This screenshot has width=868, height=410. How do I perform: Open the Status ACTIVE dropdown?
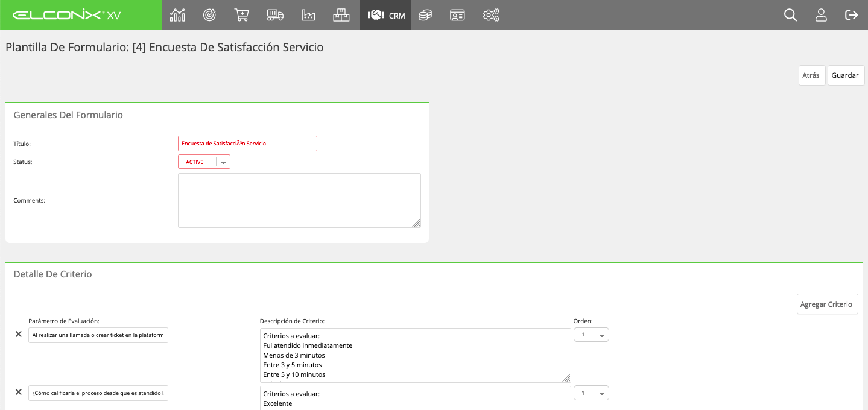(x=204, y=162)
